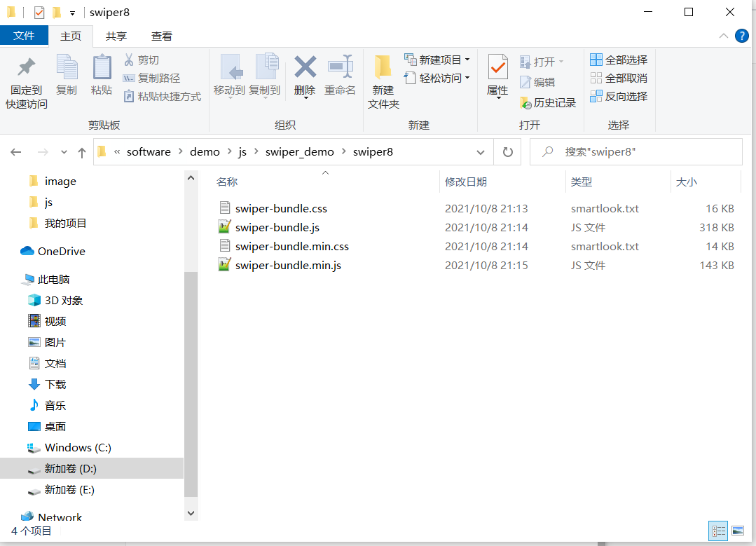Open image folder in navigation pane
756x546 pixels.
click(60, 182)
